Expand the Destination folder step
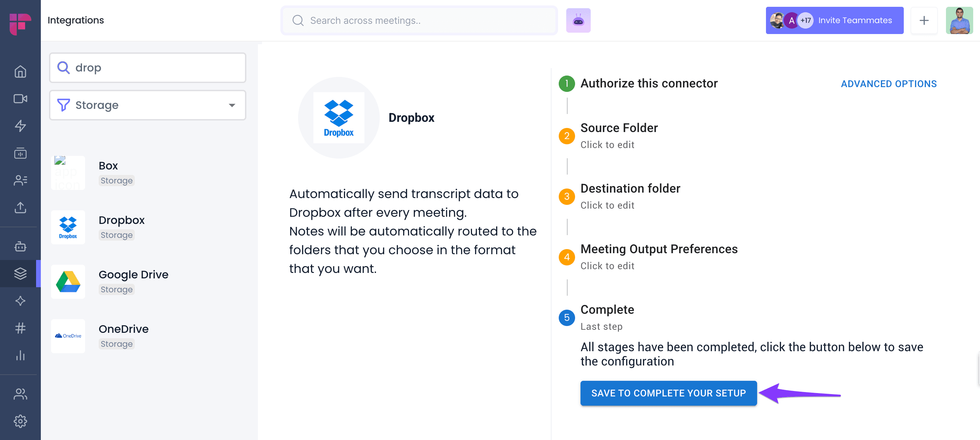 (630, 196)
